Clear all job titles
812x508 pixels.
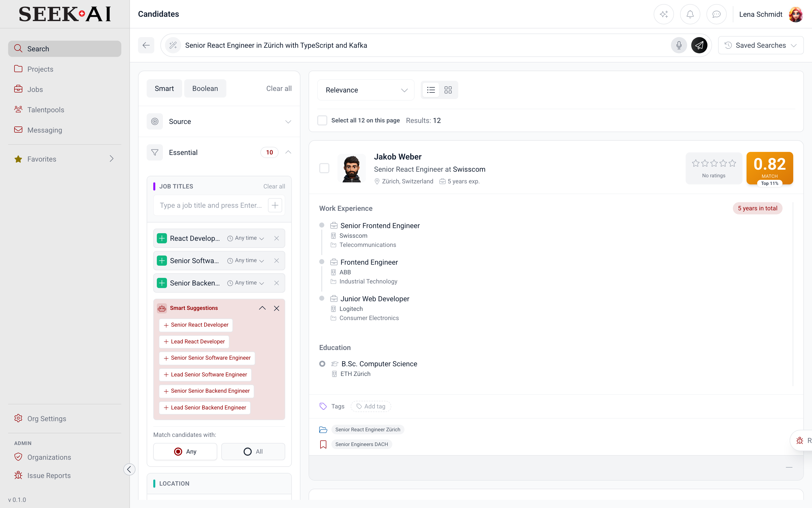[x=274, y=186]
